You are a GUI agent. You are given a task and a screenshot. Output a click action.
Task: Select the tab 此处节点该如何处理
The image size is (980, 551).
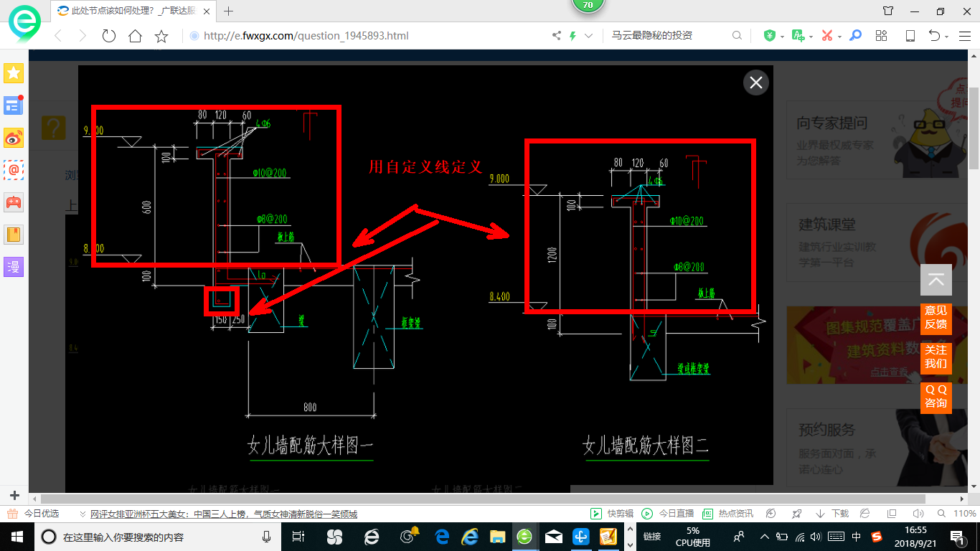133,11
